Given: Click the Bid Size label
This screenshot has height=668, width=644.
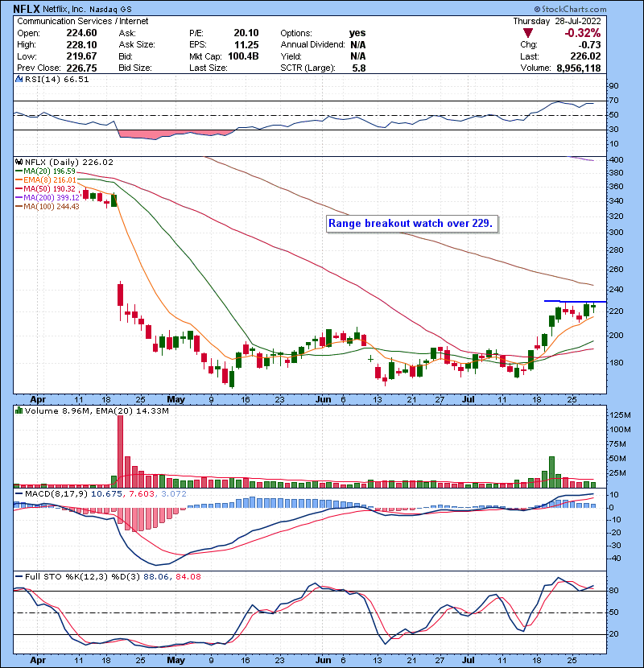Looking at the screenshot, I should (135, 68).
